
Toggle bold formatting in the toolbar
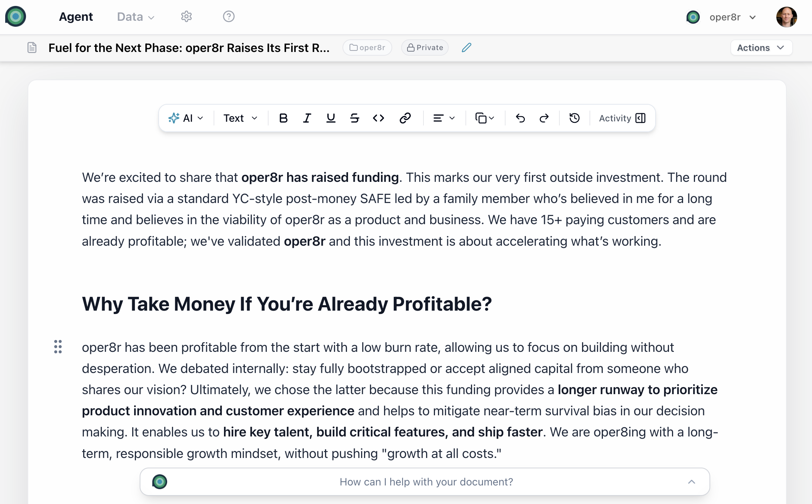click(x=283, y=118)
